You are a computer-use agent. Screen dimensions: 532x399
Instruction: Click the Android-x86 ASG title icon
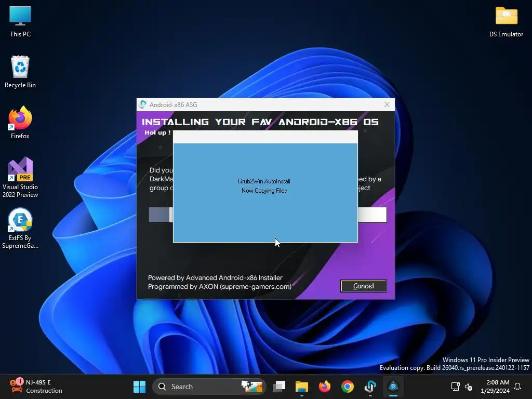click(x=143, y=104)
